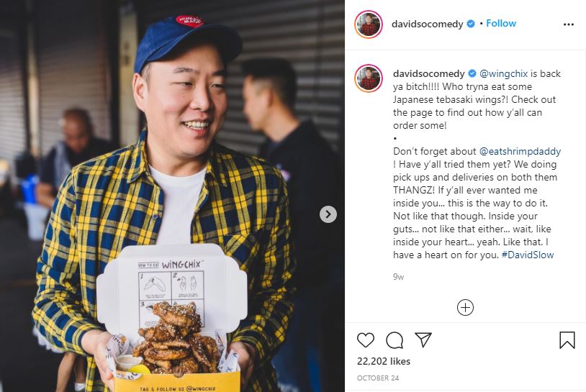Open the @wingchix mention link
Screen dimensions: 586x392
click(503, 73)
